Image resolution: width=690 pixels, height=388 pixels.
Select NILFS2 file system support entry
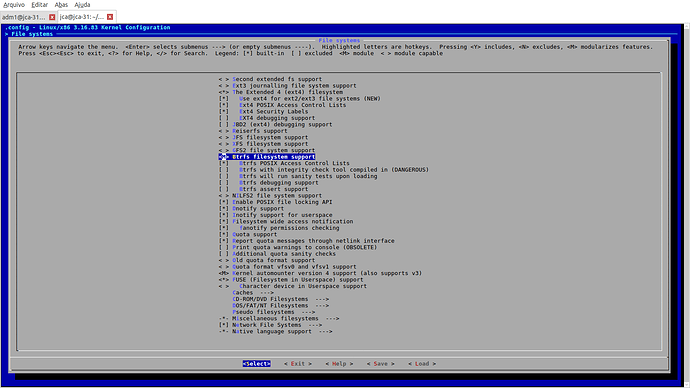[270, 195]
